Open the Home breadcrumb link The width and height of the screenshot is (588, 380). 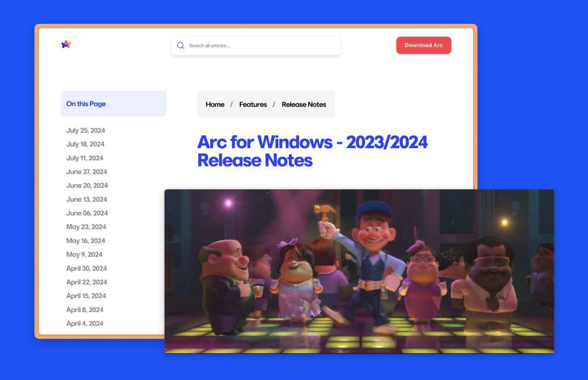[215, 104]
